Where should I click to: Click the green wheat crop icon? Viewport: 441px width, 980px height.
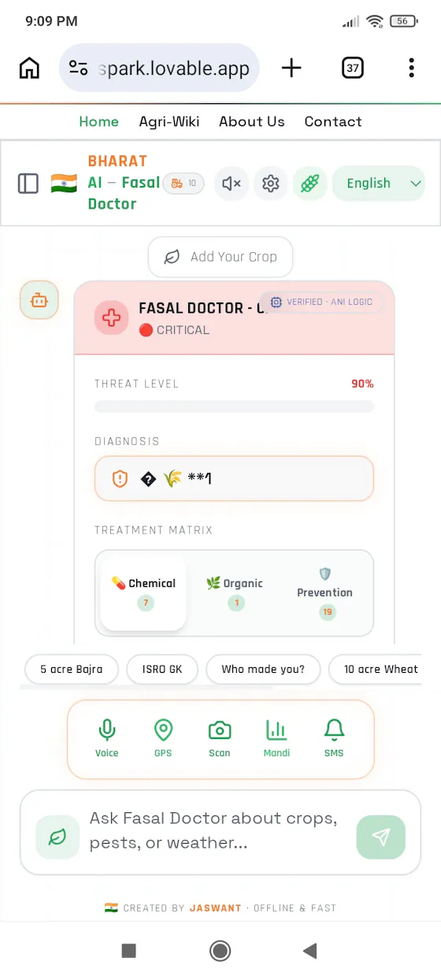point(310,184)
